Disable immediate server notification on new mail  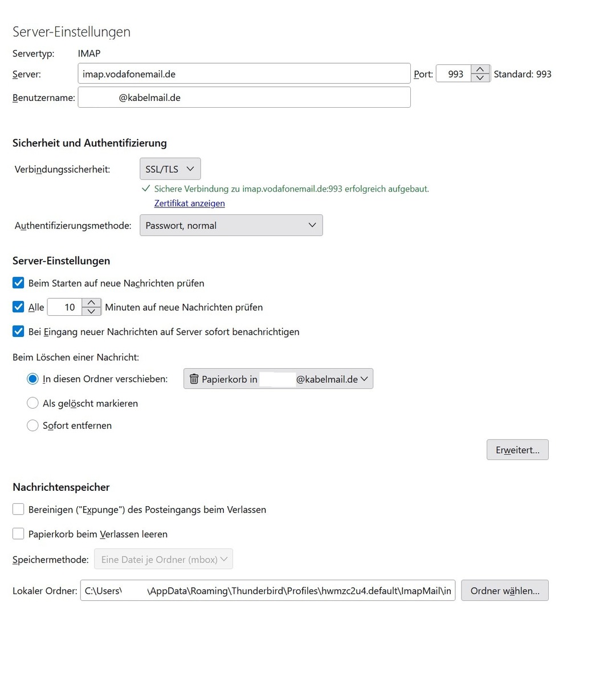click(18, 331)
